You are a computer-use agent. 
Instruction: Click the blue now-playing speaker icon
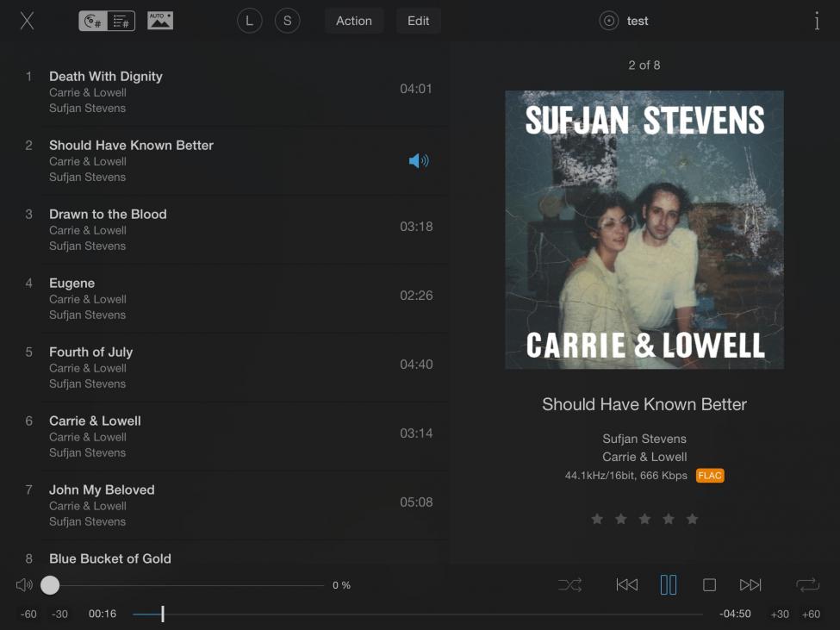419,160
